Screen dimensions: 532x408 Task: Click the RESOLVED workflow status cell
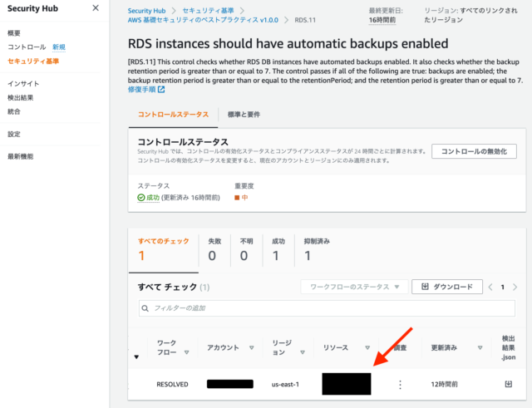[172, 384]
